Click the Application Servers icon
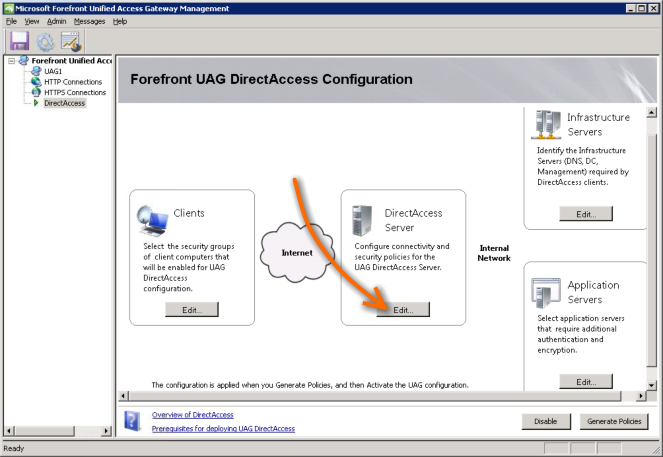 (x=546, y=293)
